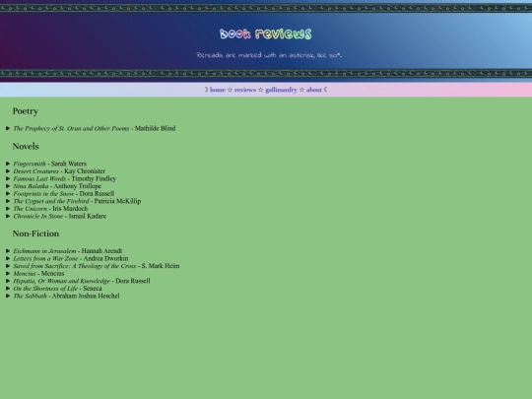
Task: Click the book reviews page title
Action: pyautogui.click(x=266, y=33)
